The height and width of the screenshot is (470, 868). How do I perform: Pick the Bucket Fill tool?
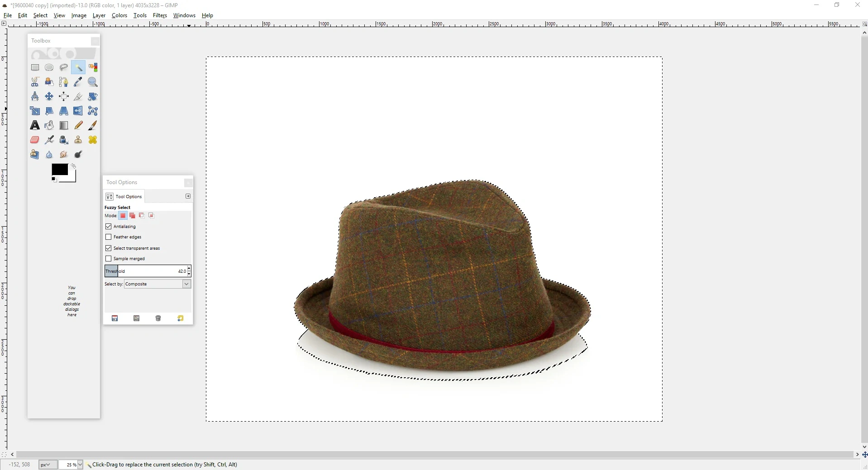(49, 125)
